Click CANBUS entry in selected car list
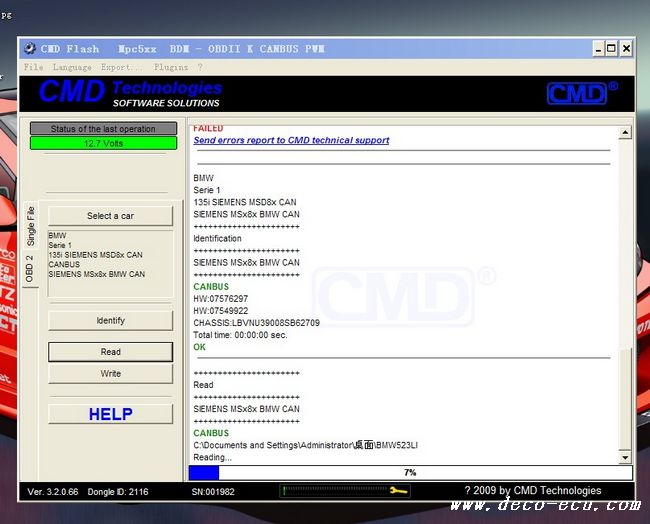The height and width of the screenshot is (524, 650). [x=64, y=264]
